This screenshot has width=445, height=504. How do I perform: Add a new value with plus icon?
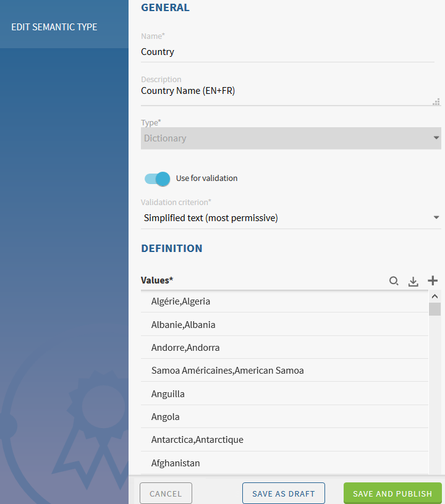point(433,280)
